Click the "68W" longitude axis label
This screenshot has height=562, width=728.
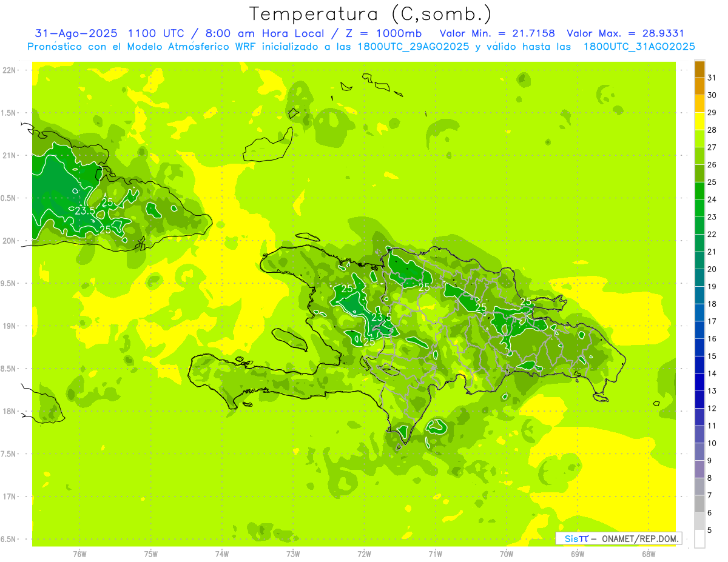click(649, 554)
